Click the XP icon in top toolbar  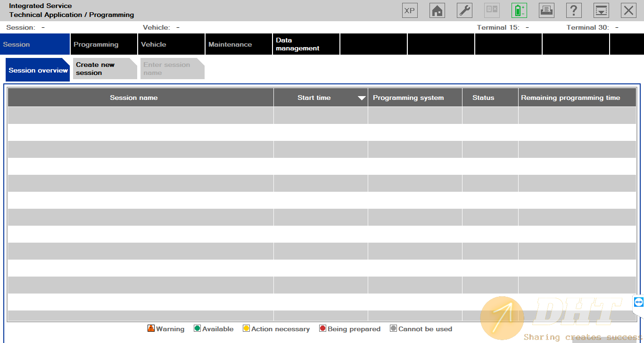click(410, 10)
